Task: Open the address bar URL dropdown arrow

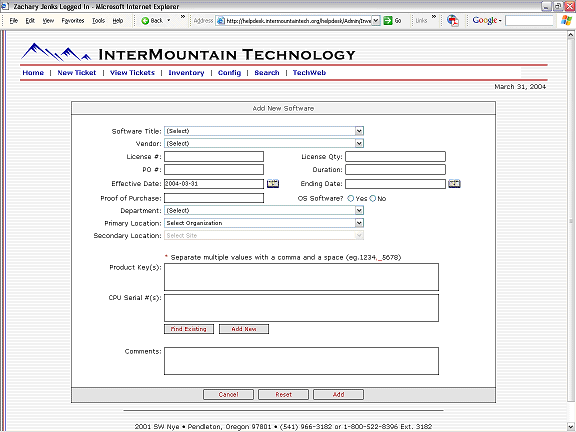Action: [x=375, y=21]
